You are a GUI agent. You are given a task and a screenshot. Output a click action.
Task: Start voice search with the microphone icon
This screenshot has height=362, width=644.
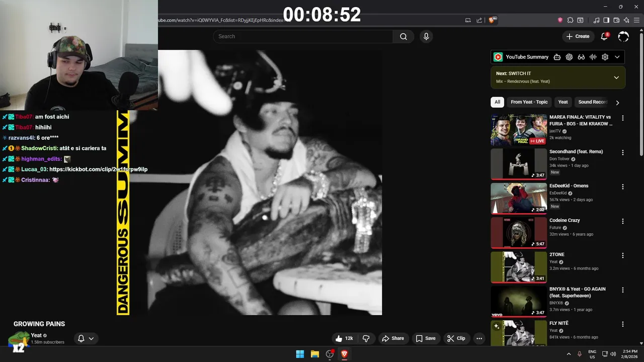(426, 36)
